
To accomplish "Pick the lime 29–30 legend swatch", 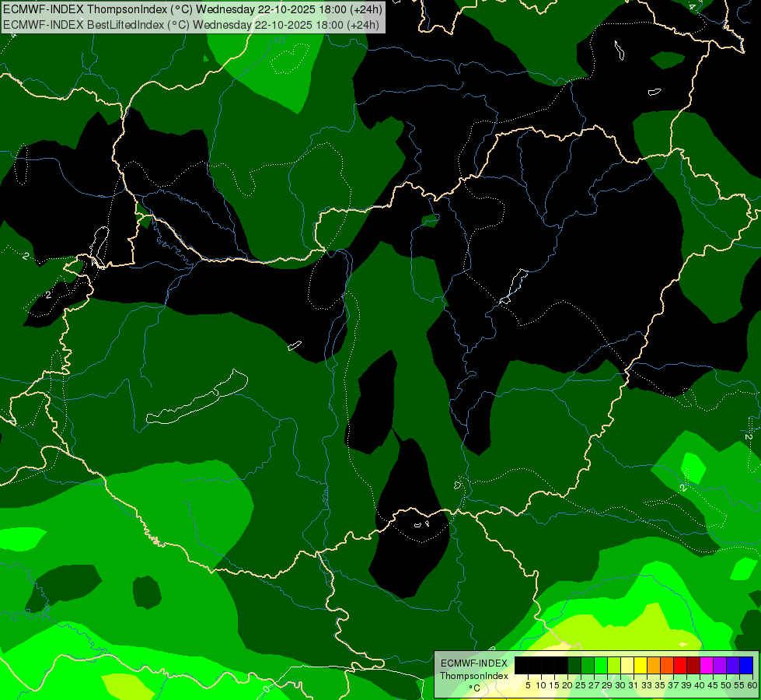I will pyautogui.click(x=614, y=665).
